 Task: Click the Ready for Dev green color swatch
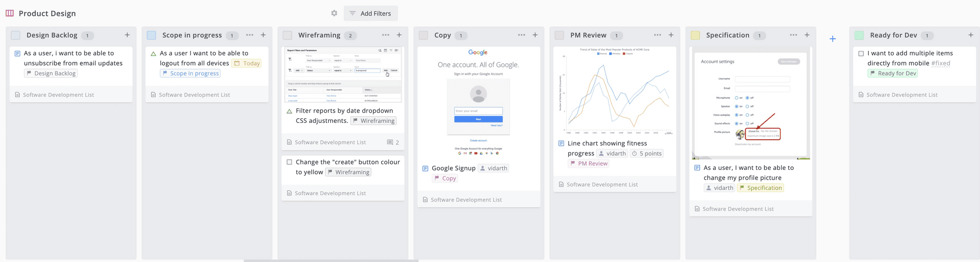tap(859, 35)
